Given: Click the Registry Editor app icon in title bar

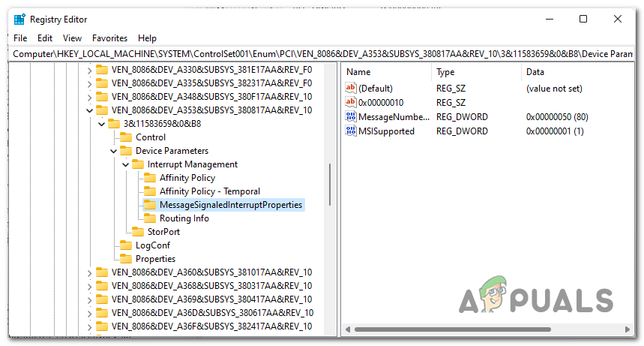Looking at the screenshot, I should (19, 20).
